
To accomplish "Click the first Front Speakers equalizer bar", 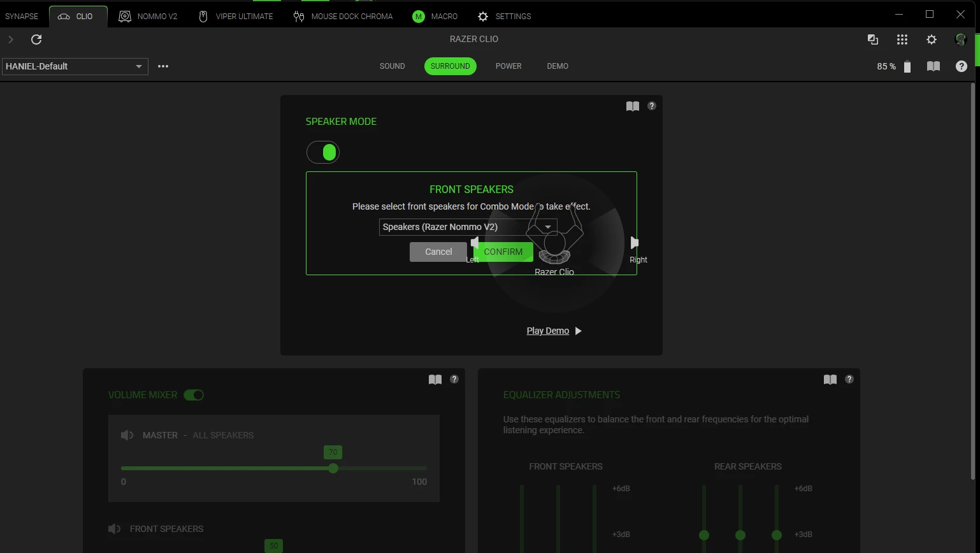I will [522, 518].
